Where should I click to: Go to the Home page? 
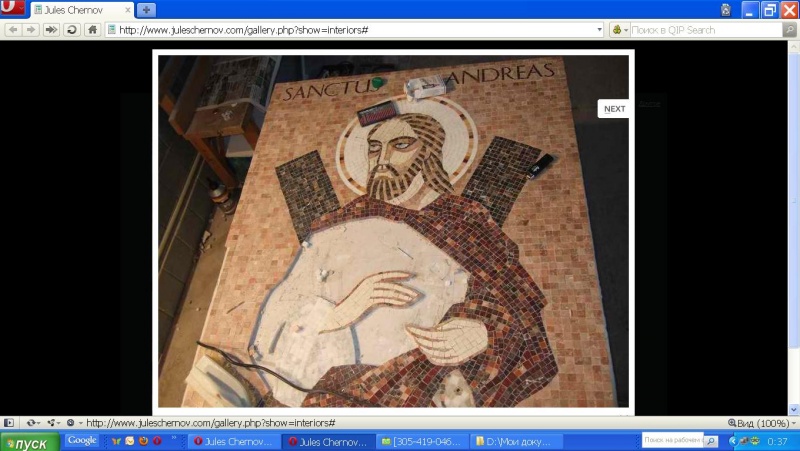pos(92,30)
